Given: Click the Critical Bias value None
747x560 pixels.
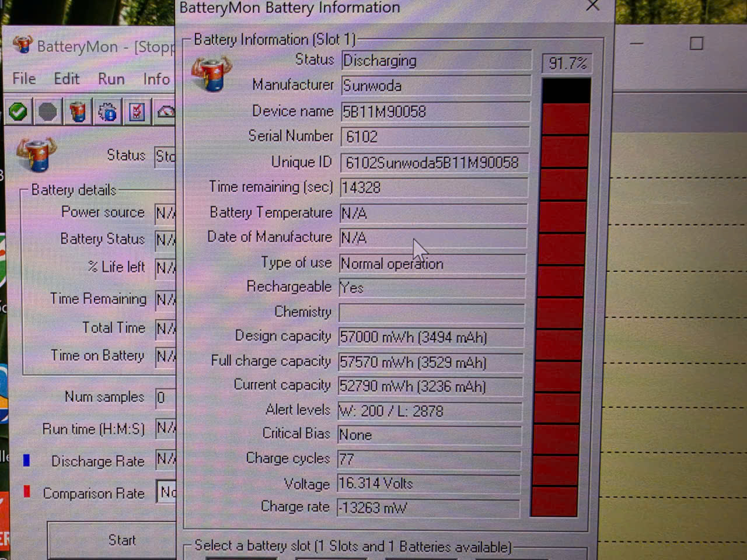Looking at the screenshot, I should (430, 435).
